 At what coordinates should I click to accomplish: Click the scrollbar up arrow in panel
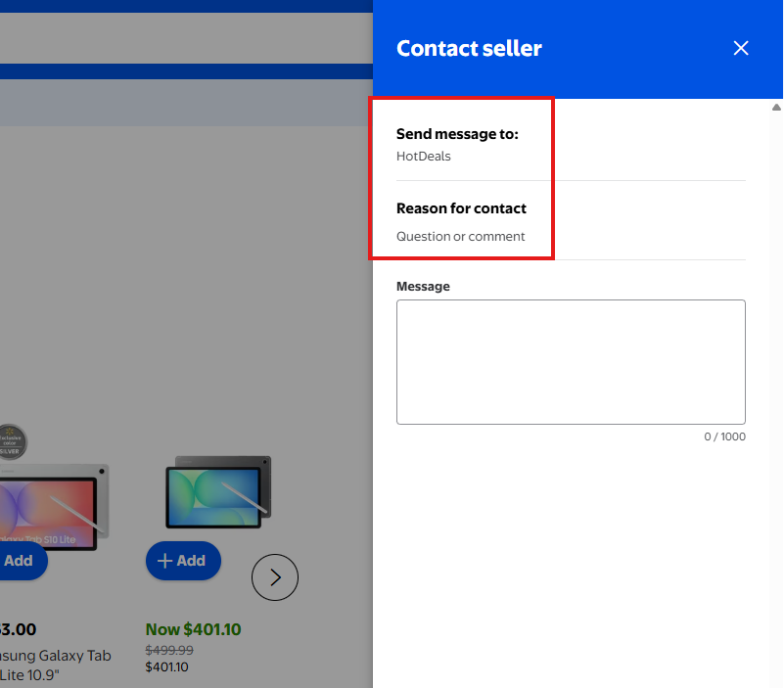point(776,107)
